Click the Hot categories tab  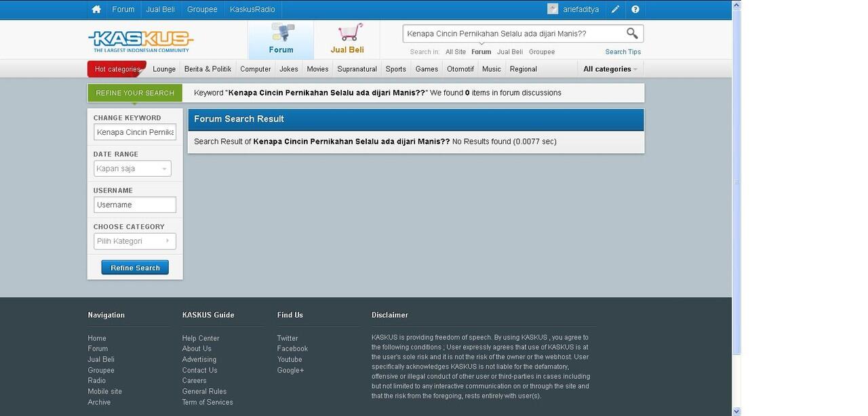(x=117, y=69)
